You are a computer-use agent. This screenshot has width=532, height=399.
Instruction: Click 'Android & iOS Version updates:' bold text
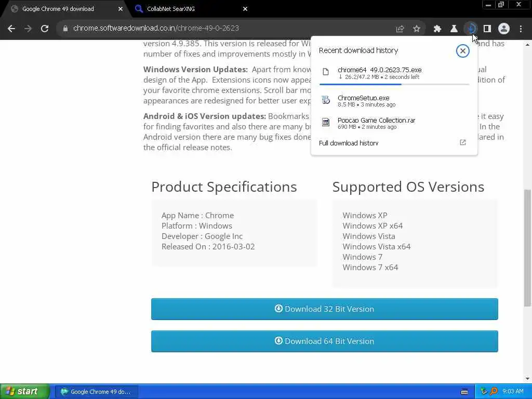205,116
